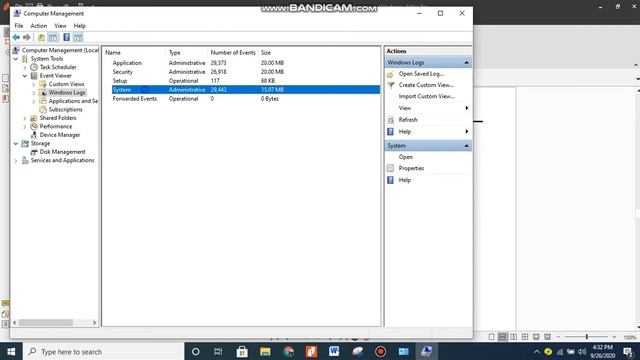640x360 pixels.
Task: Show hidden system tray icons
Action: [x=537, y=351]
